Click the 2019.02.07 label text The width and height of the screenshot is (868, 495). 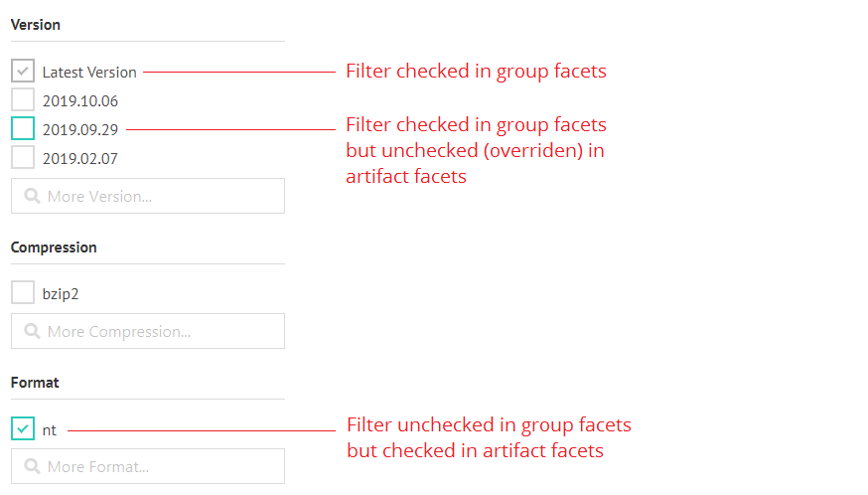point(80,158)
